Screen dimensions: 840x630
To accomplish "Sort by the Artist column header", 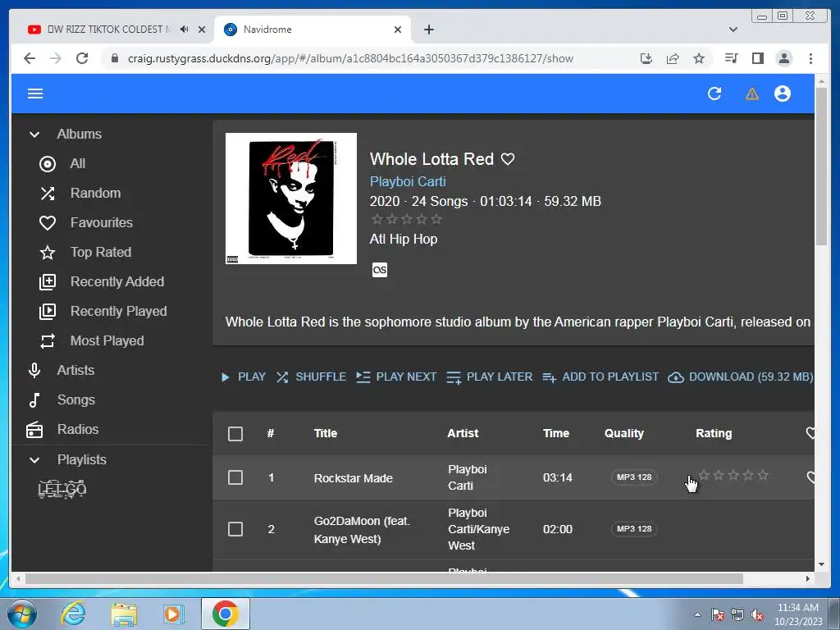I will tap(463, 433).
